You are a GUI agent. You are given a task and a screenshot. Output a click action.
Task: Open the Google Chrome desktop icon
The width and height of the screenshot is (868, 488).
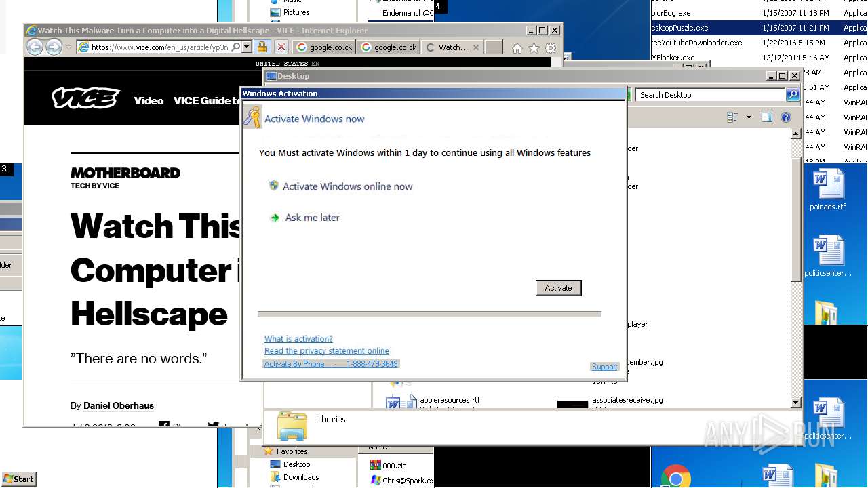pyautogui.click(x=675, y=476)
